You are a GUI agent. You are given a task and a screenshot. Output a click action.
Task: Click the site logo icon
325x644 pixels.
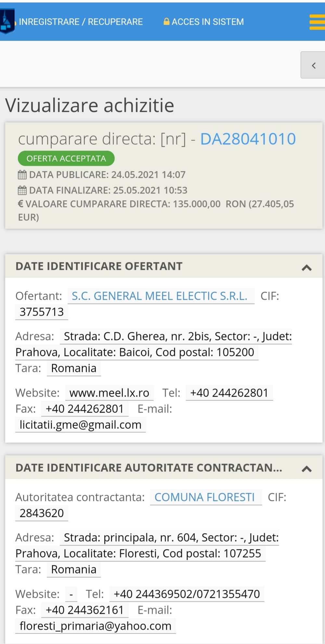pos(6,21)
